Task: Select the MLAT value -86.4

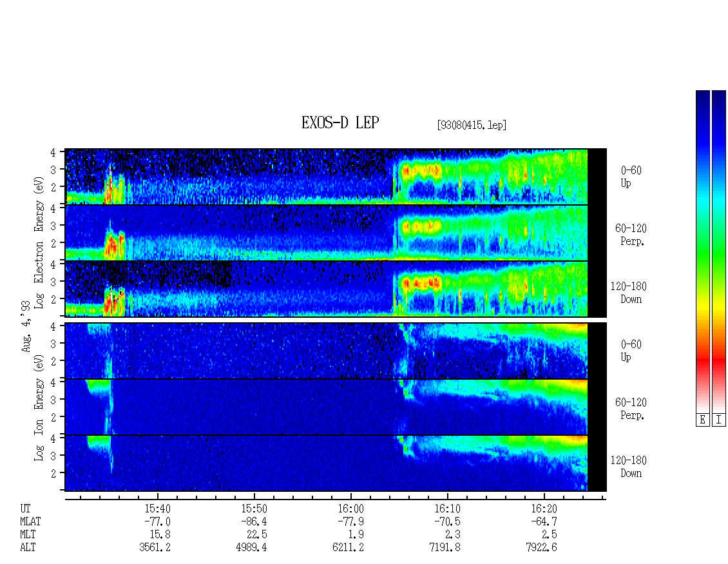Action: 254,521
